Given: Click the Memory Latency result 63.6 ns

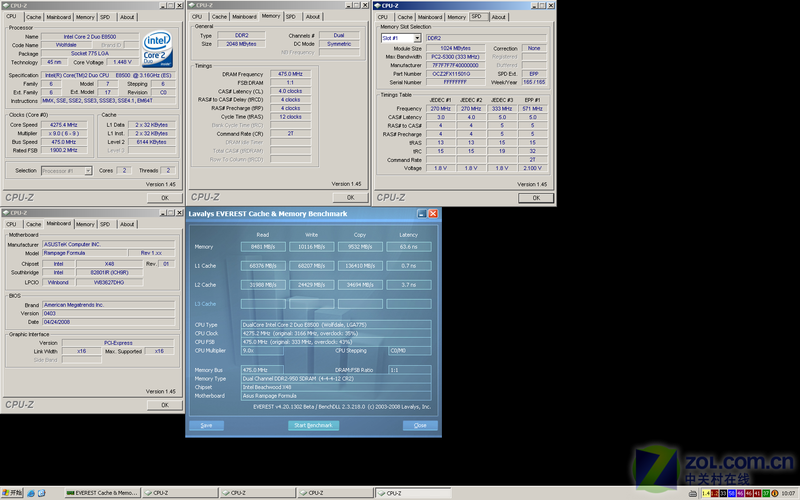Looking at the screenshot, I should 409,247.
